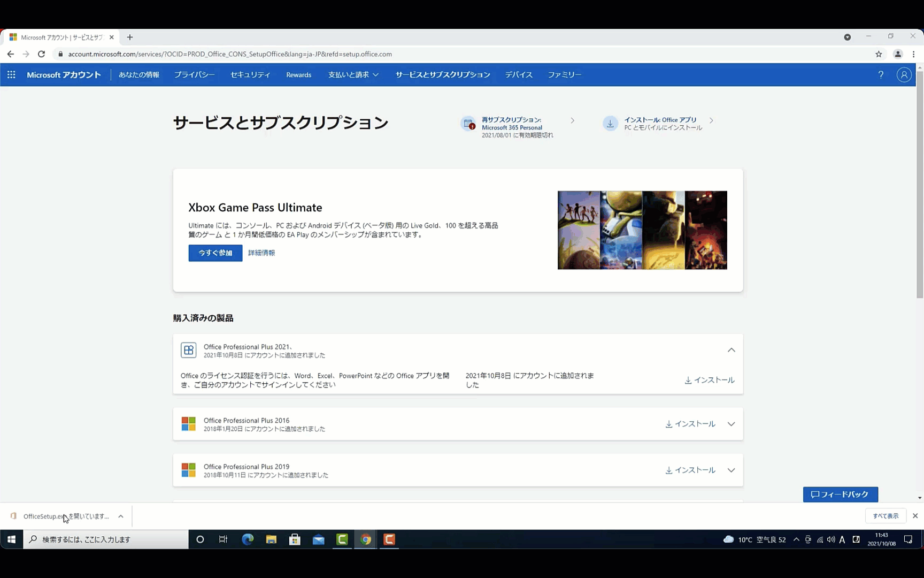Viewport: 924px width, 578px height.
Task: Bookmark this page with the star icon
Action: pos(879,54)
